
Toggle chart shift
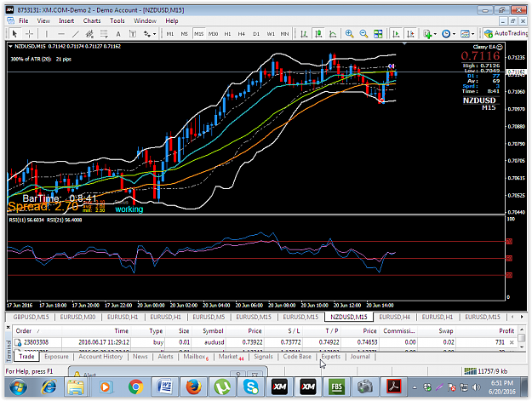pyautogui.click(x=410, y=34)
